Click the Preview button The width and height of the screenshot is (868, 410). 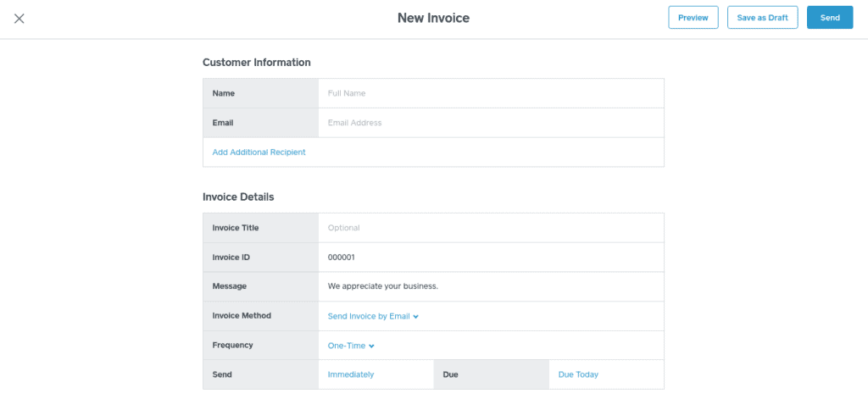pos(693,18)
